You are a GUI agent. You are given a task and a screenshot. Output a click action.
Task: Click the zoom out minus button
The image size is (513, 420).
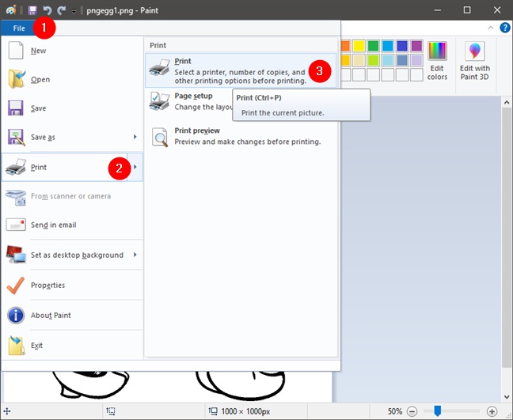(x=412, y=411)
